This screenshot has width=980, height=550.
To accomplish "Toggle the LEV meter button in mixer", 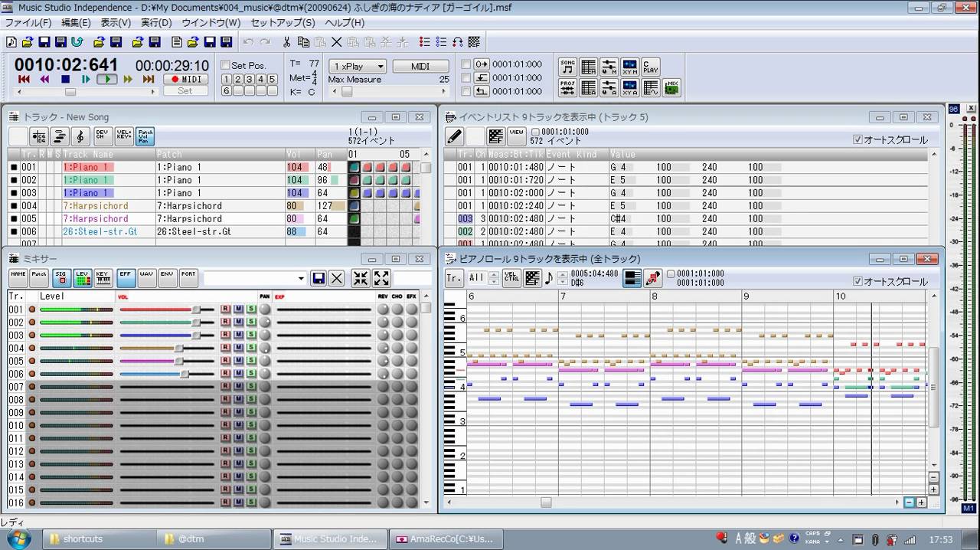I will click(x=81, y=277).
